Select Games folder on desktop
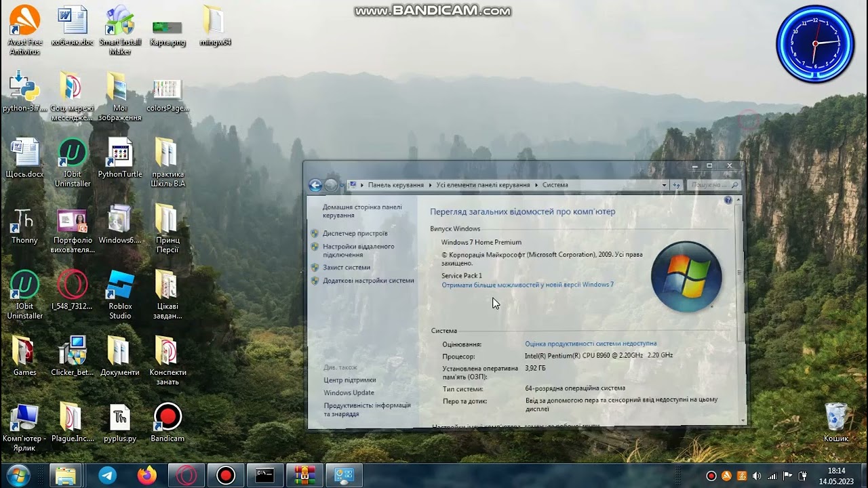The width and height of the screenshot is (868, 488). point(25,356)
